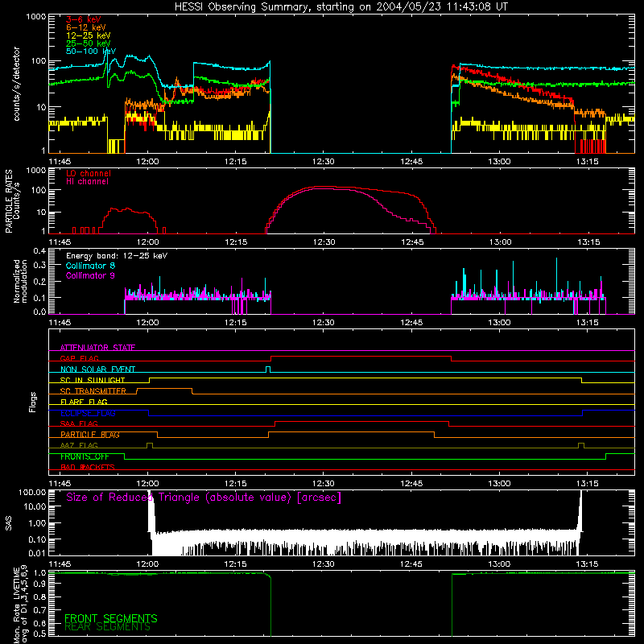644x644 pixels.
Task: Click the REAR SEGMENTS legend label
Action: 107,627
